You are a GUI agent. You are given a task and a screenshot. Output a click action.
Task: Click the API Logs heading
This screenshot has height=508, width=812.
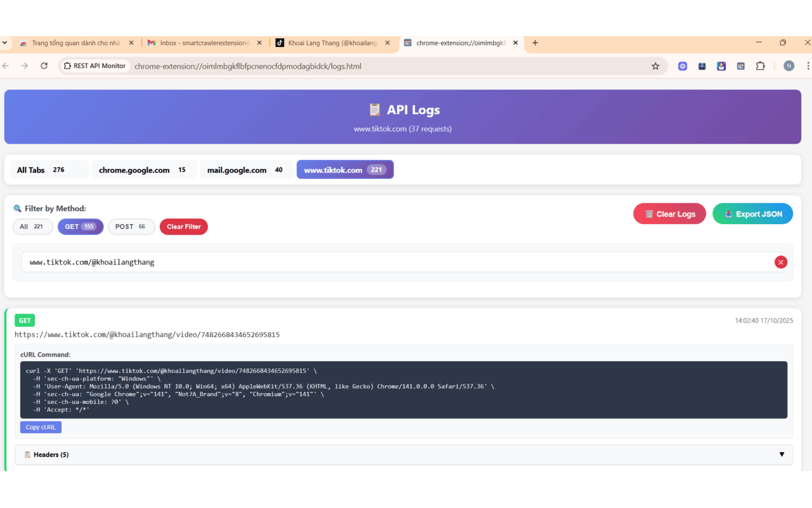coord(404,110)
